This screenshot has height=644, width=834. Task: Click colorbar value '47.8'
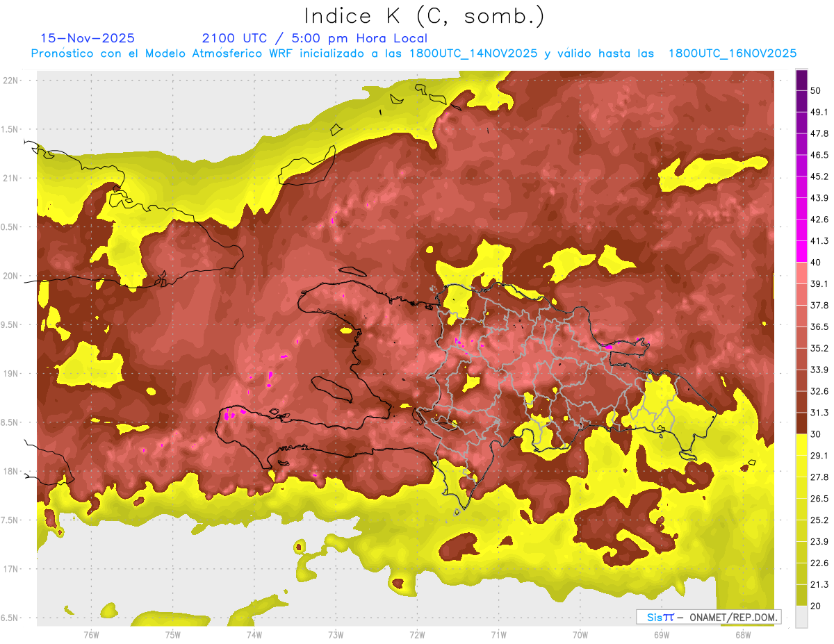[819, 133]
